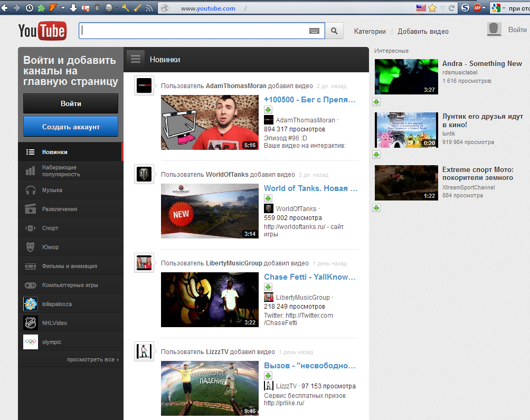530x420 pixels.
Task: Open Компьютерные игры category
Action: point(71,285)
